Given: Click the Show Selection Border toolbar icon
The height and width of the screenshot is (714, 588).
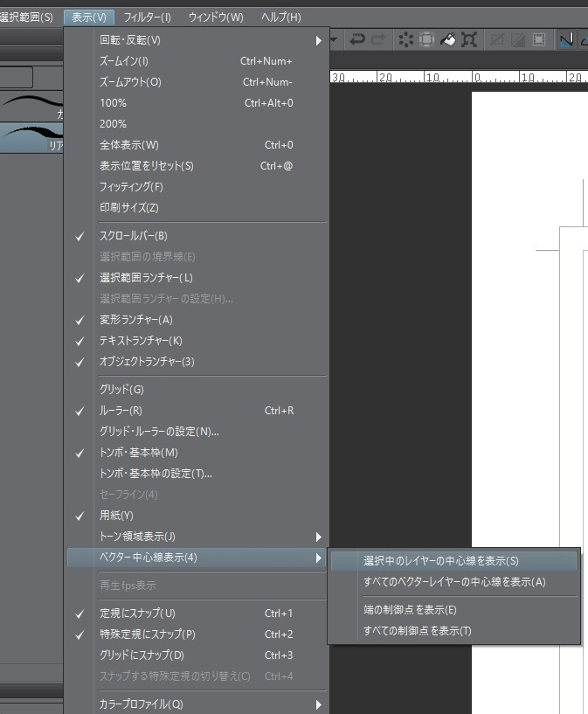Looking at the screenshot, I should click(x=539, y=39).
